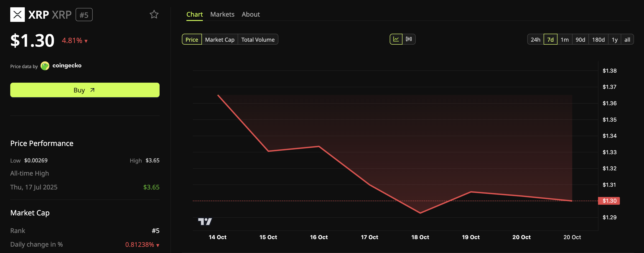
Task: Click the $1.30 headline price
Action: pyautogui.click(x=32, y=41)
